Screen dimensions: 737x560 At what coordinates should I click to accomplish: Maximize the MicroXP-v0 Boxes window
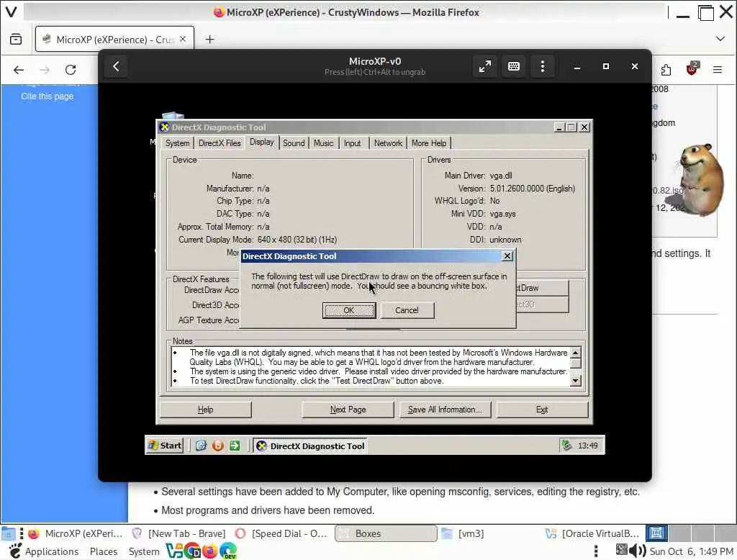pos(606,67)
